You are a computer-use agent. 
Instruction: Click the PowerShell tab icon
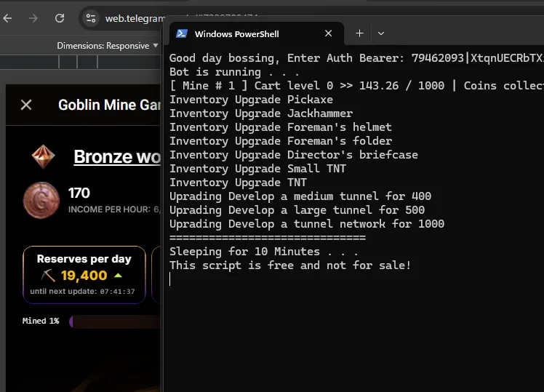coord(182,33)
